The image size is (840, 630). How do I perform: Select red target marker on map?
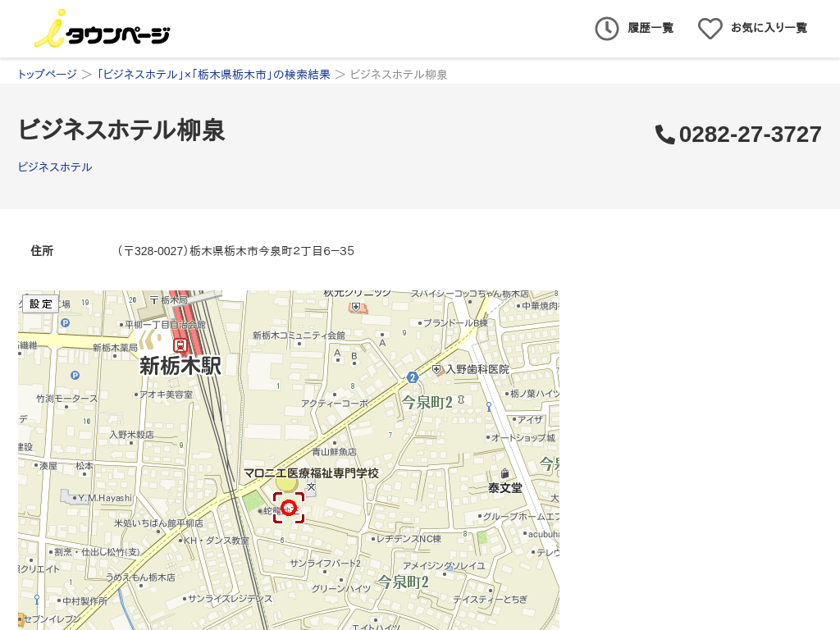click(289, 507)
